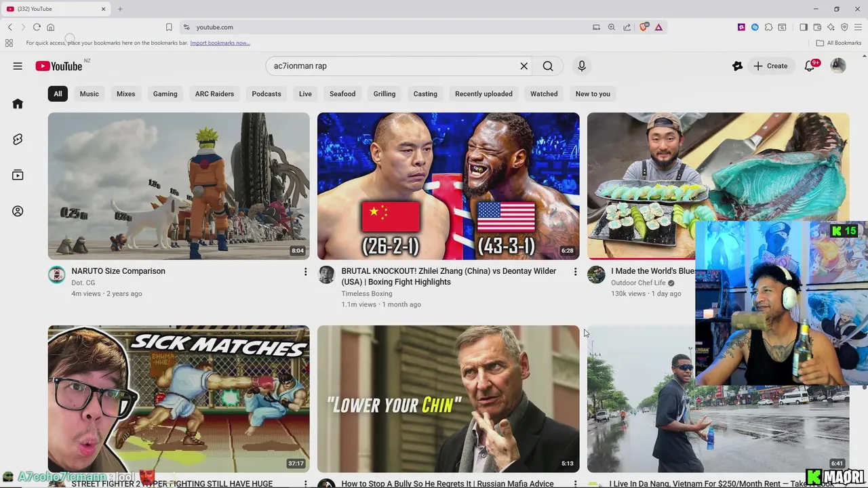Image resolution: width=868 pixels, height=488 pixels.
Task: Go back with the browser back arrow
Action: [x=10, y=27]
